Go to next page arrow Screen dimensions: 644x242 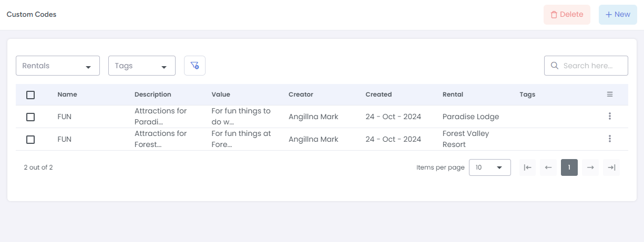[590, 167]
